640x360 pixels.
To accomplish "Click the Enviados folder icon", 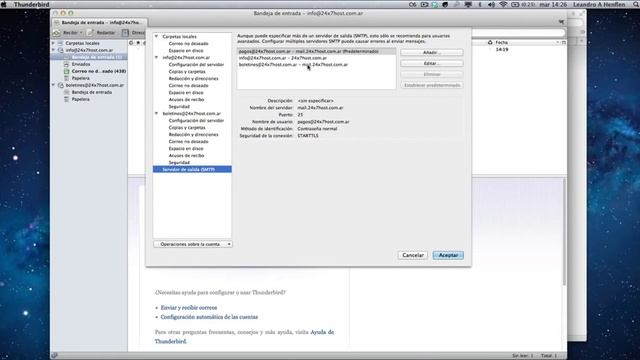I will click(x=67, y=64).
